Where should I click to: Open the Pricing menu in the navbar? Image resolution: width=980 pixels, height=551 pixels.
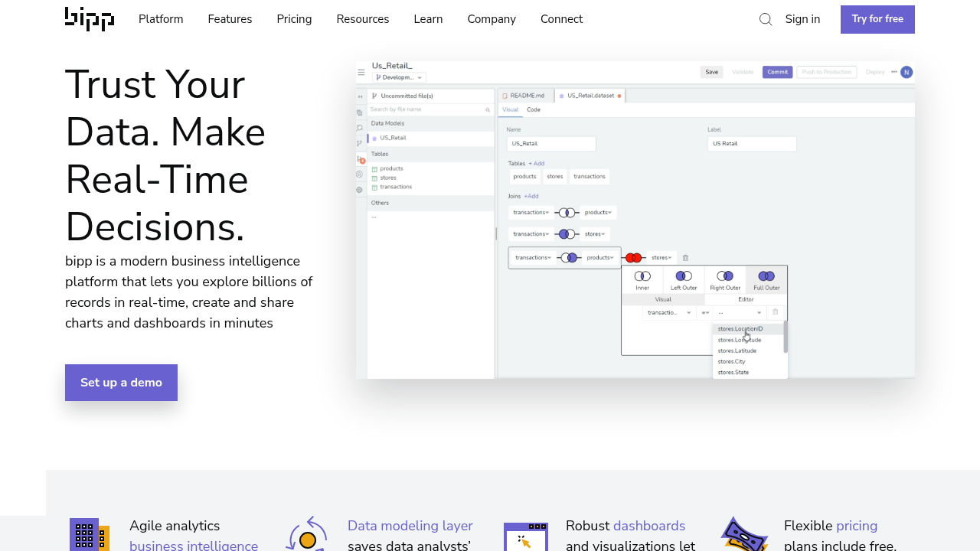294,19
